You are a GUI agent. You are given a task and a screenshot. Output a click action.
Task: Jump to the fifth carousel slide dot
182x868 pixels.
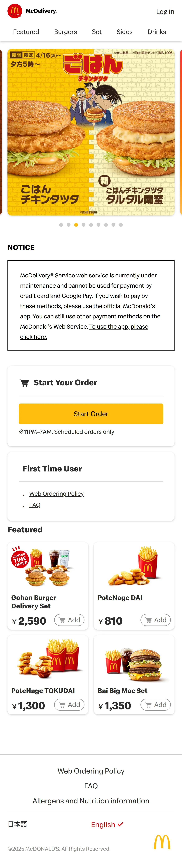click(x=91, y=225)
